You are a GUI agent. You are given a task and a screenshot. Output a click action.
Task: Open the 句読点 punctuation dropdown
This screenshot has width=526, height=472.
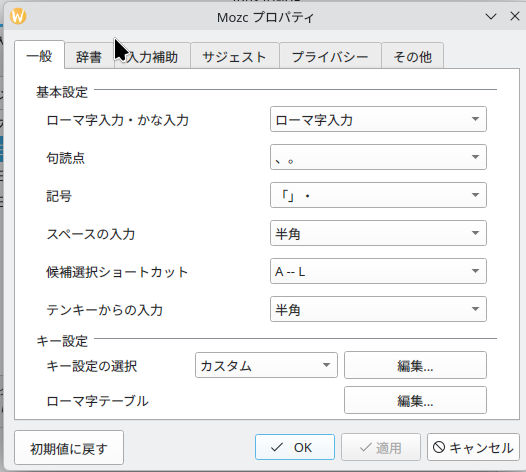[x=378, y=157]
